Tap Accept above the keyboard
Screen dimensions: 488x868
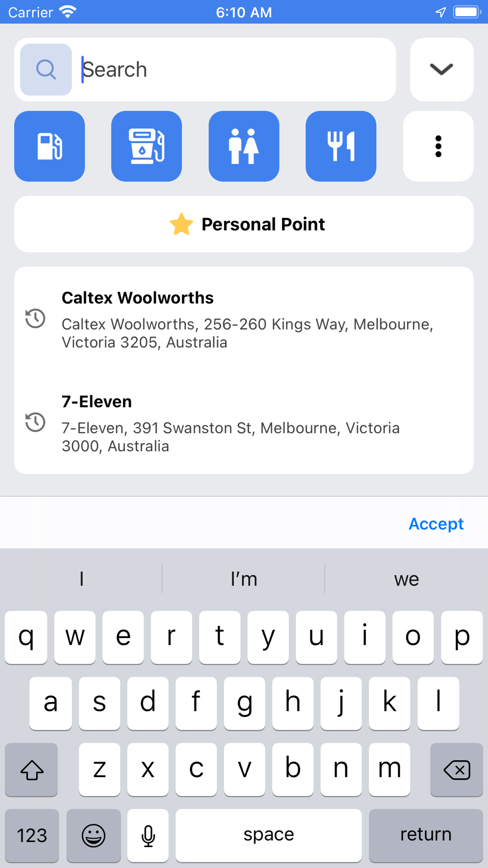pyautogui.click(x=436, y=523)
